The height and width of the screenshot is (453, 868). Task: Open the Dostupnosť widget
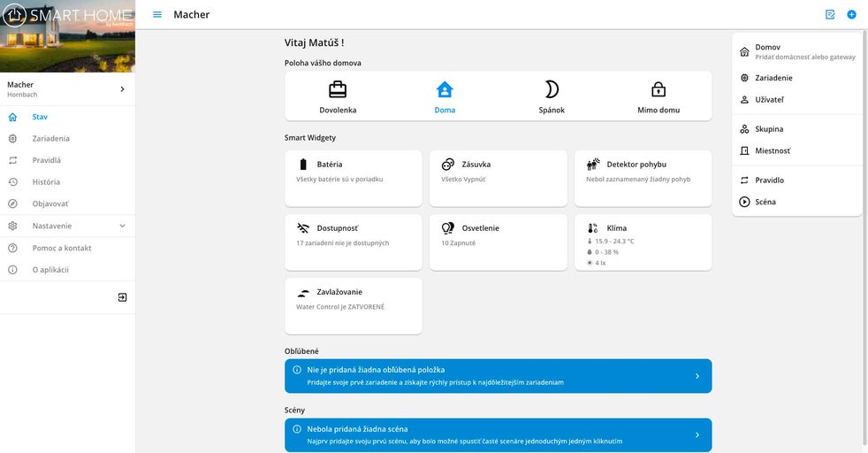[354, 242]
